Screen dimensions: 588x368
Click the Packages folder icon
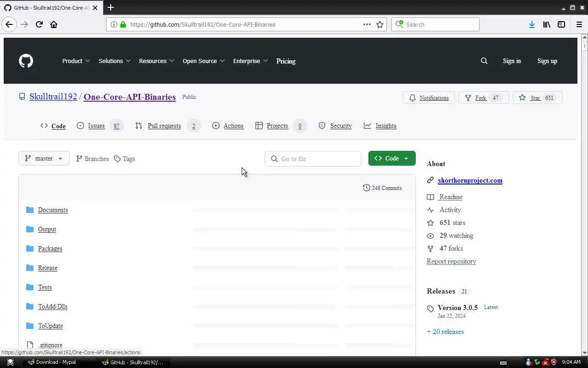coord(30,248)
